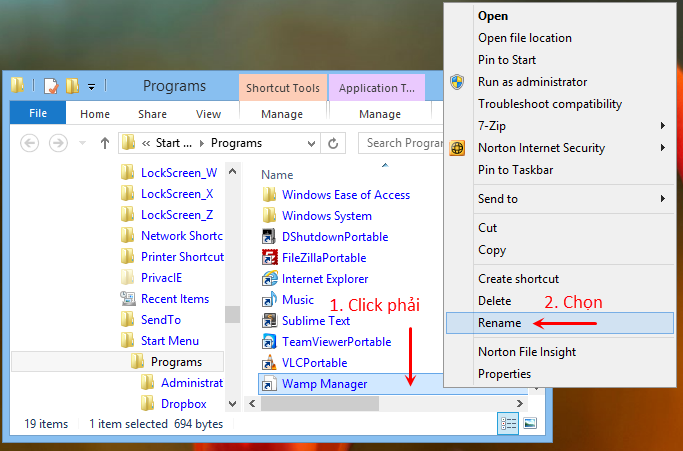Image resolution: width=683 pixels, height=451 pixels.
Task: Click the New folder quick access icon
Action: point(72,86)
